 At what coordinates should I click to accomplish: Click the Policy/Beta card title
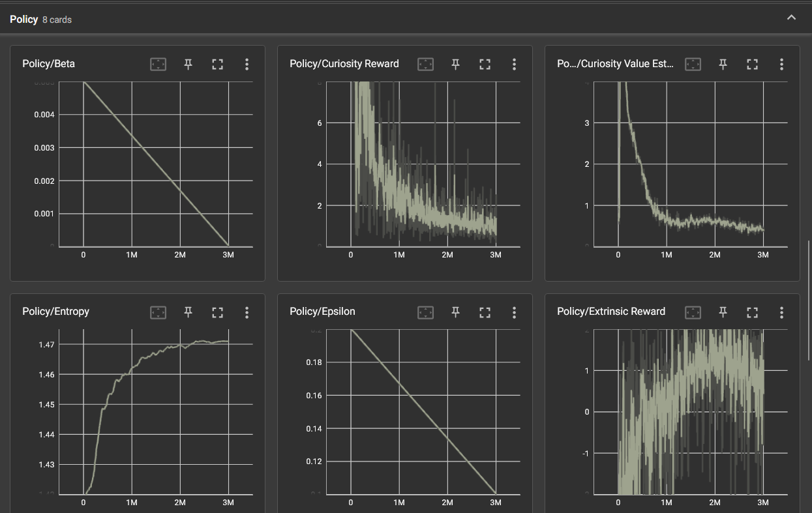(x=49, y=64)
